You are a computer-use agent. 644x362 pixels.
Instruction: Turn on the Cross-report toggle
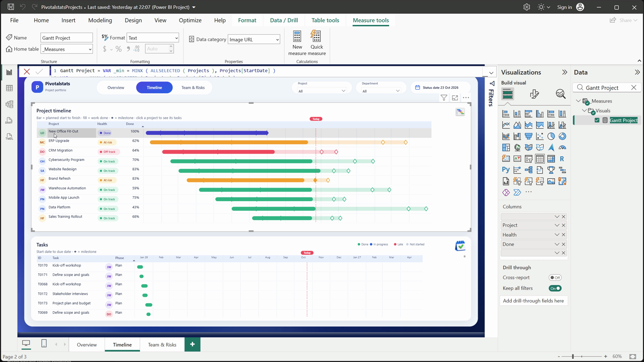click(x=555, y=278)
